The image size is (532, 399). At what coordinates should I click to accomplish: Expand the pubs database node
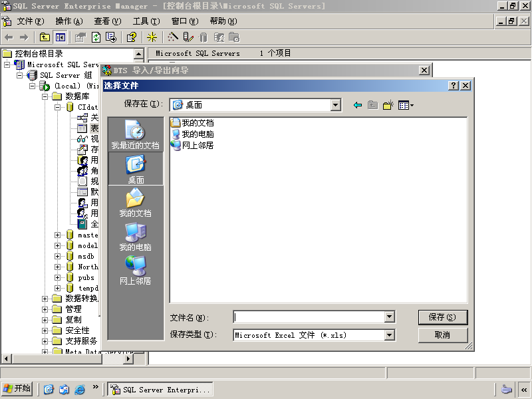coord(57,277)
